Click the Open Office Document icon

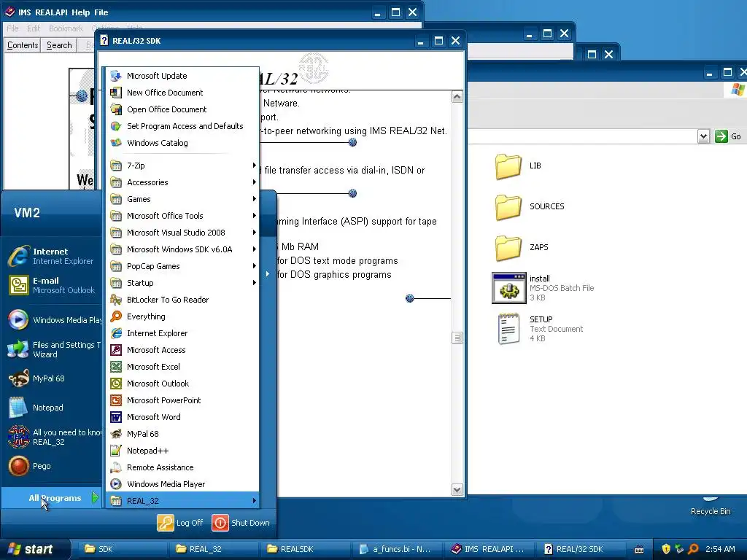(x=116, y=109)
